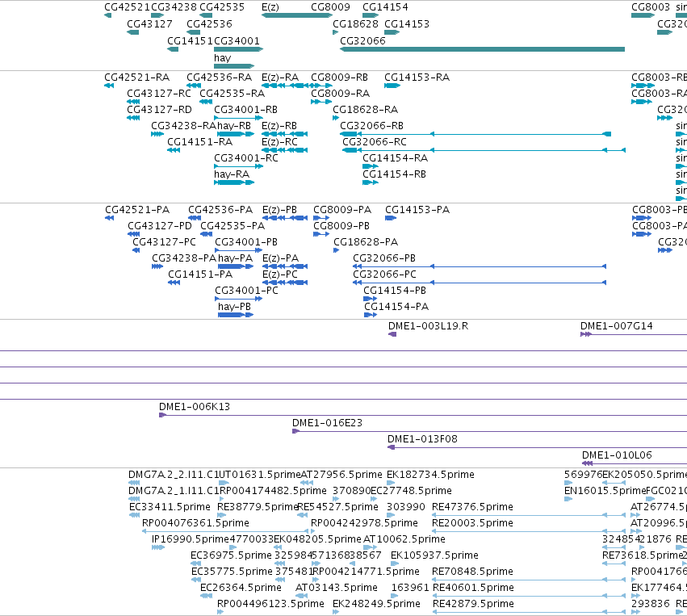
Task: Select the CG14153 gene label
Action: (407, 23)
